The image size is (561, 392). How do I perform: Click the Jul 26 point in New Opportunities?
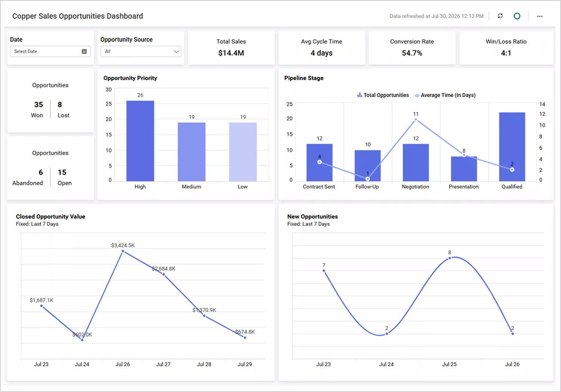coord(513,334)
